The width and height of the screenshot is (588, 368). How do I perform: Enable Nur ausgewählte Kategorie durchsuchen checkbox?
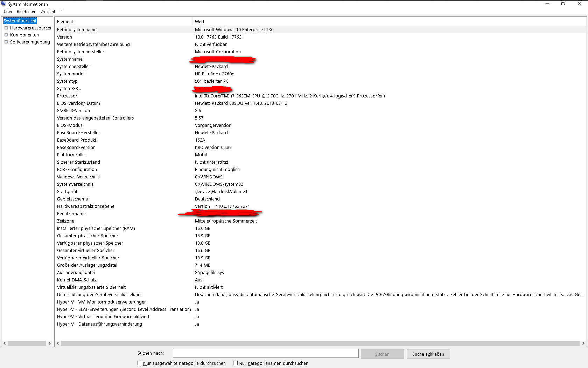[x=140, y=363]
